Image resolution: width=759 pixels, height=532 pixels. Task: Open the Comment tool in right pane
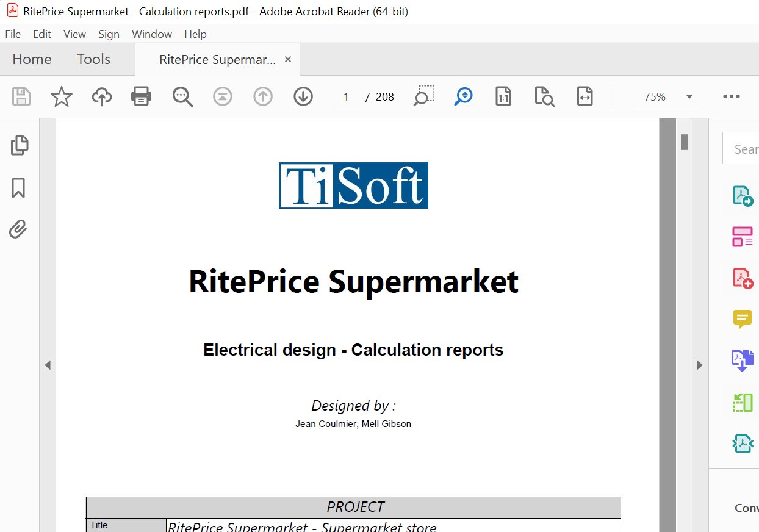click(742, 318)
